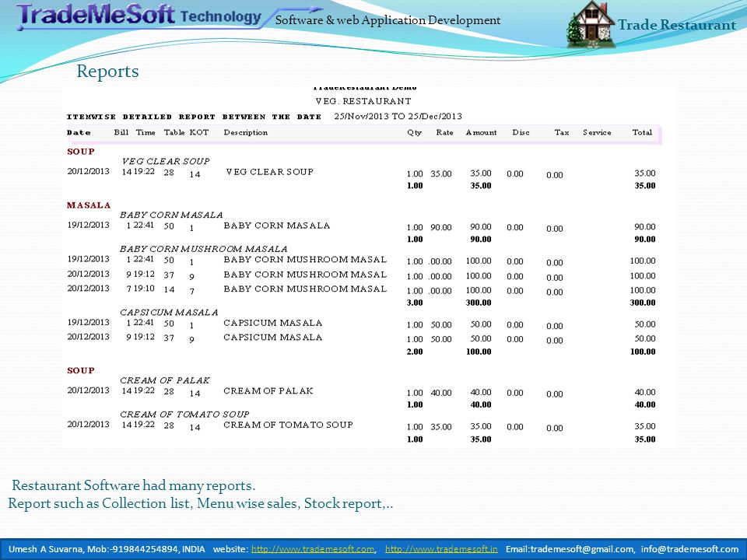Click the bold quantity subtotal '3.00'
The image size is (747, 560).
(x=415, y=303)
